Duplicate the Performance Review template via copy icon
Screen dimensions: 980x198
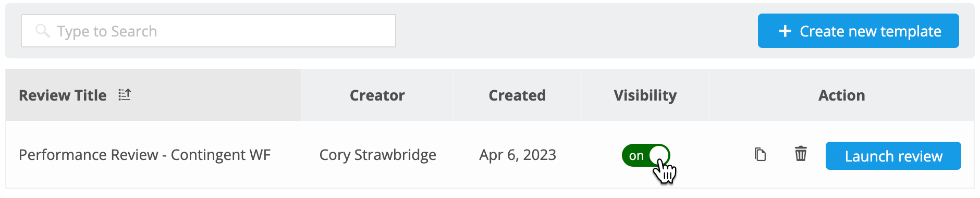tap(760, 155)
